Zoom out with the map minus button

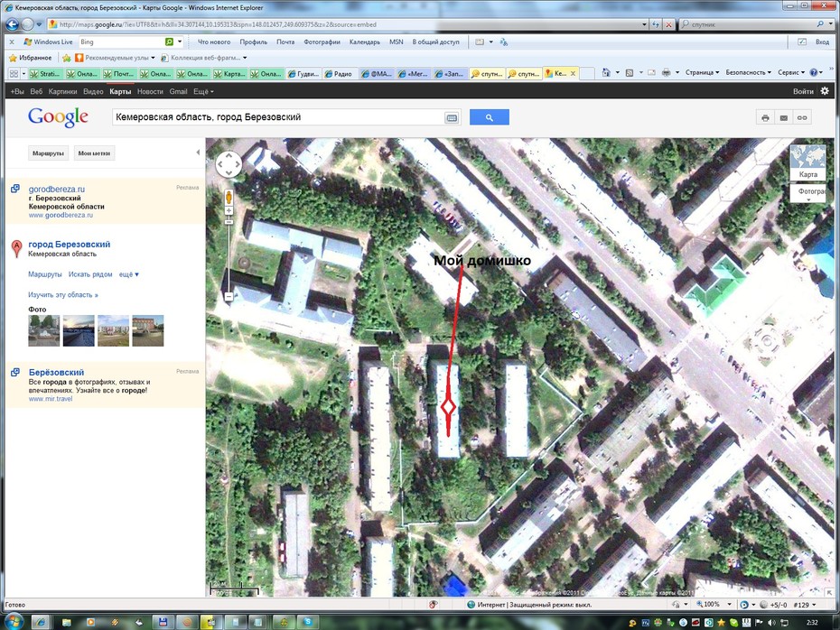tap(229, 296)
